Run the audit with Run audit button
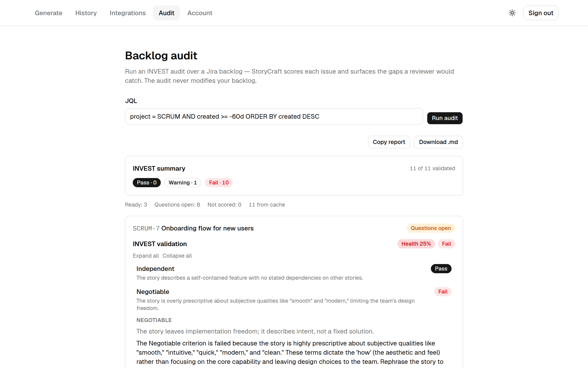 (x=445, y=118)
